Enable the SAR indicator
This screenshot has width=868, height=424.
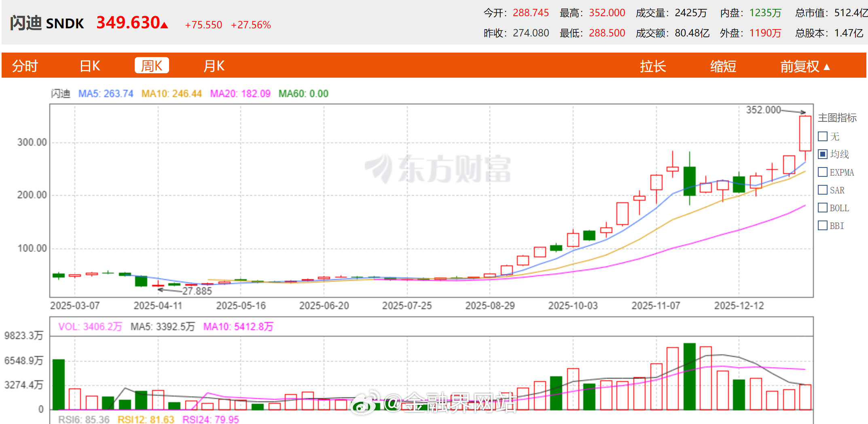(x=822, y=190)
